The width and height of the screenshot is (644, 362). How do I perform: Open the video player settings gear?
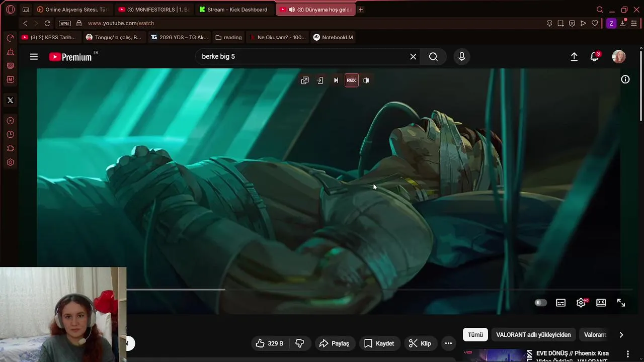tap(581, 303)
